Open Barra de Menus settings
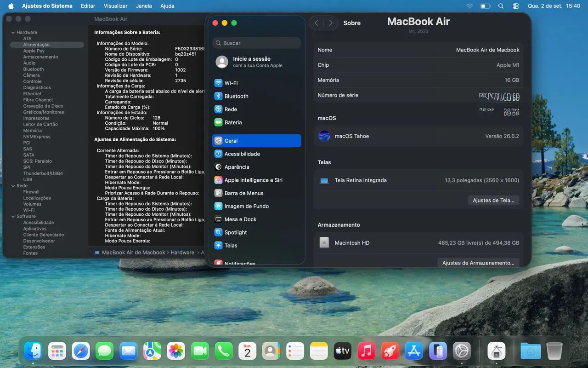The width and height of the screenshot is (588, 368). click(x=256, y=193)
